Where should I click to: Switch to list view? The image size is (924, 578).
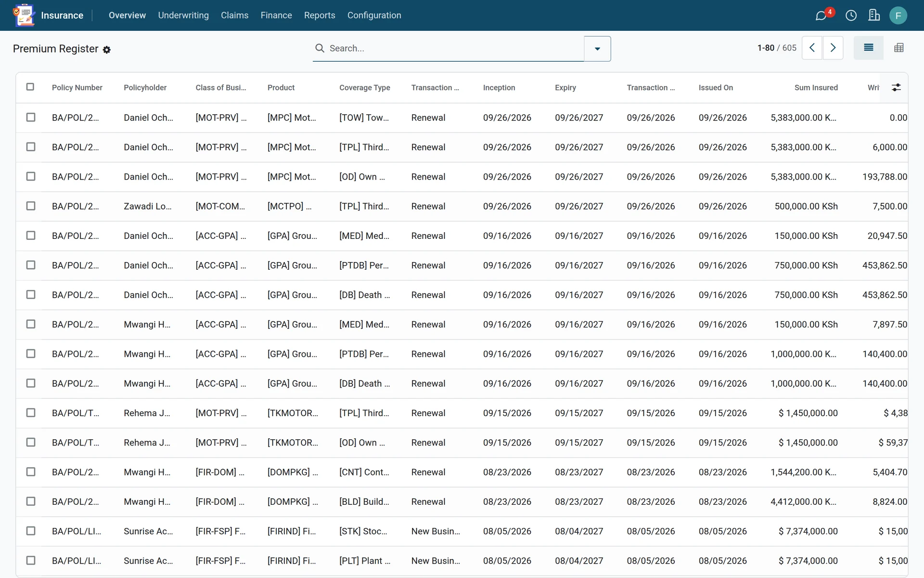868,48
